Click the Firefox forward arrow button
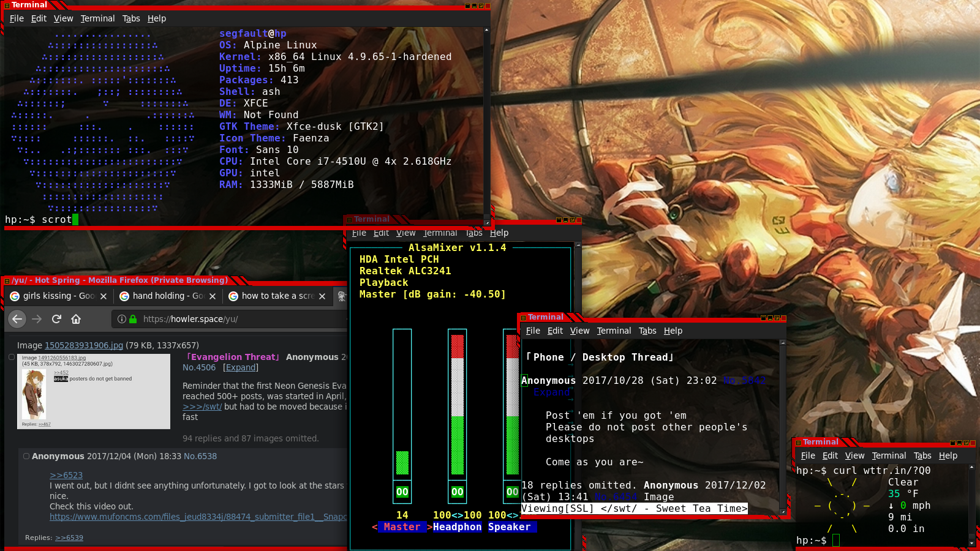This screenshot has height=551, width=980. (x=37, y=319)
